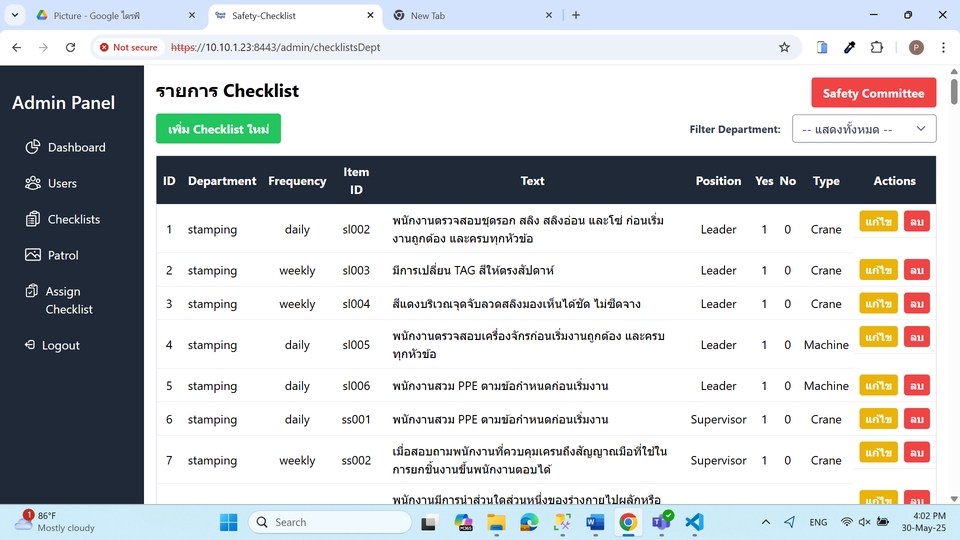Open the clock showing 4:02 PM
960x540 pixels.
click(923, 522)
